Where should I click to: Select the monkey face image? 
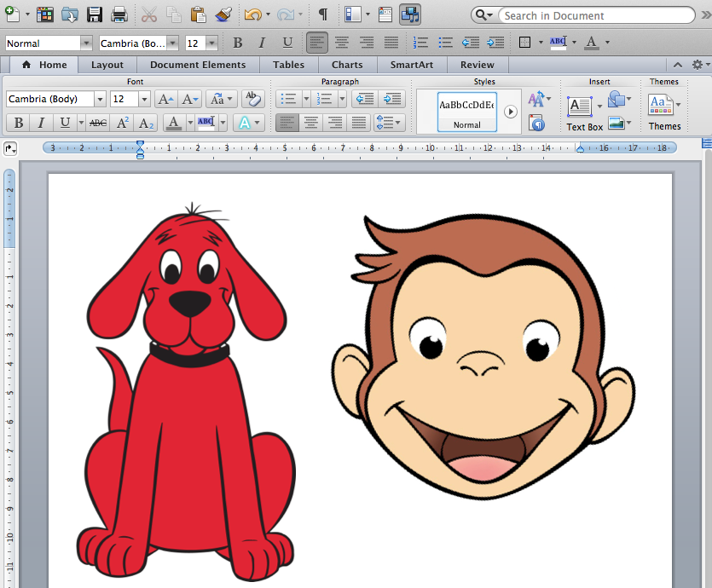tap(483, 356)
